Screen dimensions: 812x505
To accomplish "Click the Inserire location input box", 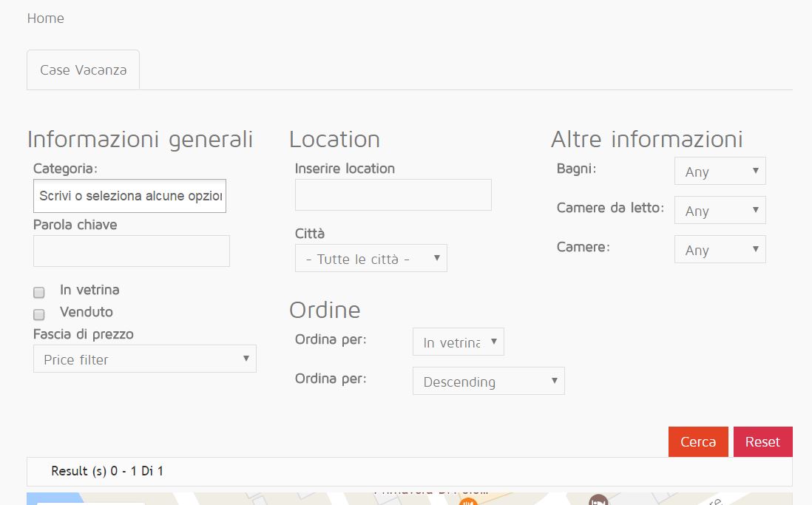I will tap(393, 194).
